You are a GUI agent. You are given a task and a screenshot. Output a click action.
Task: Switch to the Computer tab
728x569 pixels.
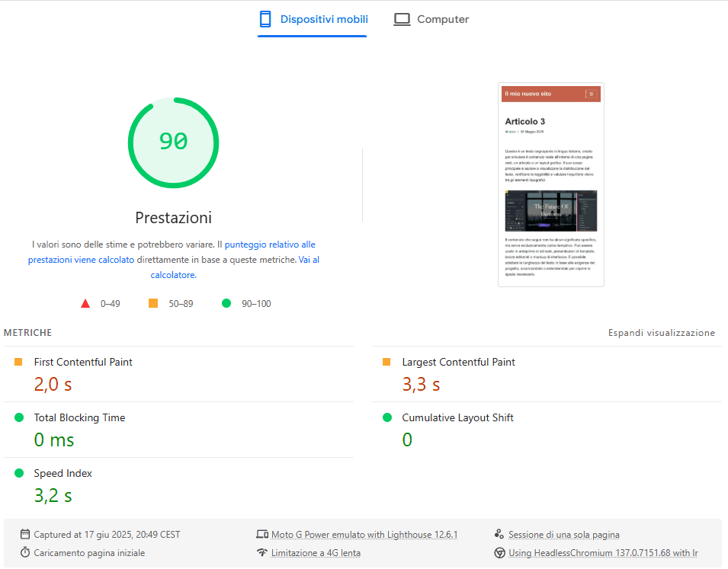(431, 20)
